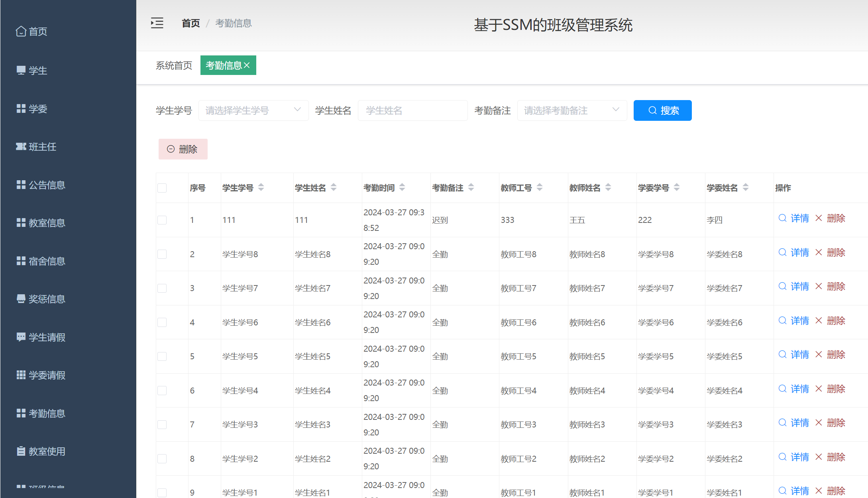Select the 考勤信息 green tab
Screen dimensions: 868x498
(228, 65)
